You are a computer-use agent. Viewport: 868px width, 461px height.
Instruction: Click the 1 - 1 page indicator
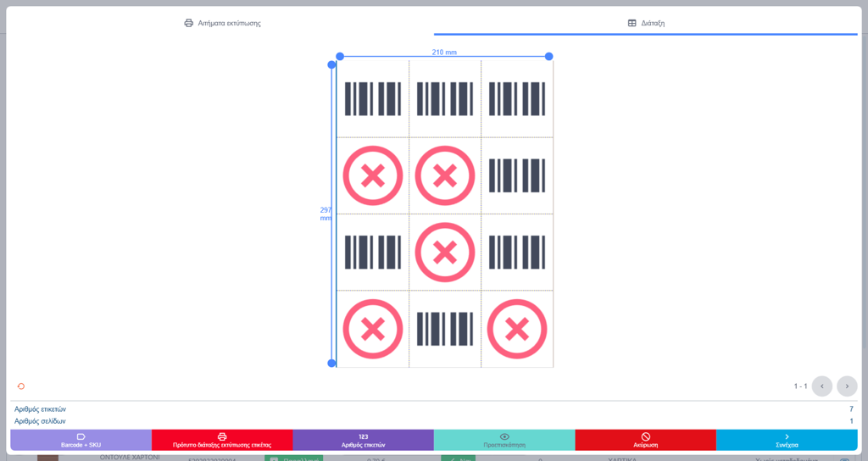(x=800, y=386)
